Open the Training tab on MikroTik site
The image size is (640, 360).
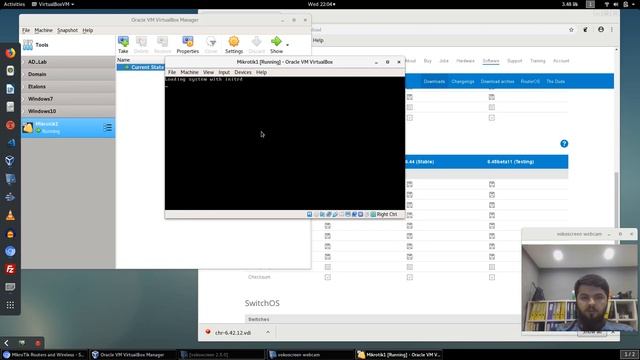point(538,61)
